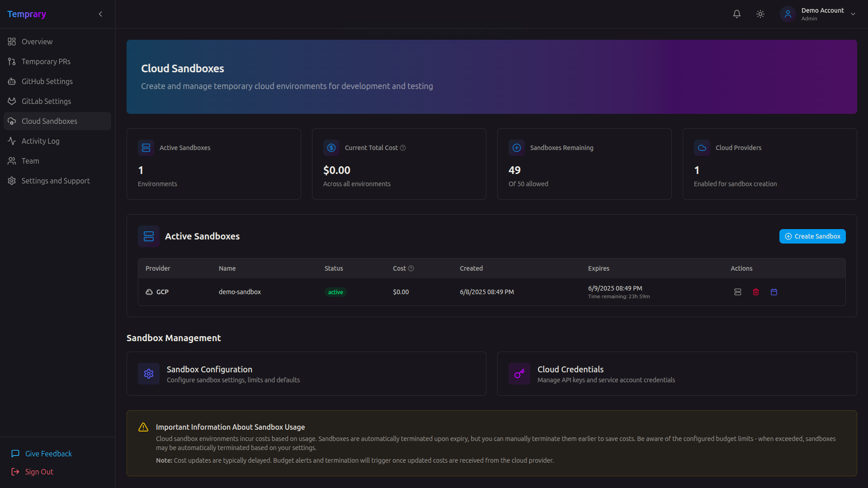
Task: Click the 6/8/2025 08:49 PM created date
Action: (x=487, y=292)
